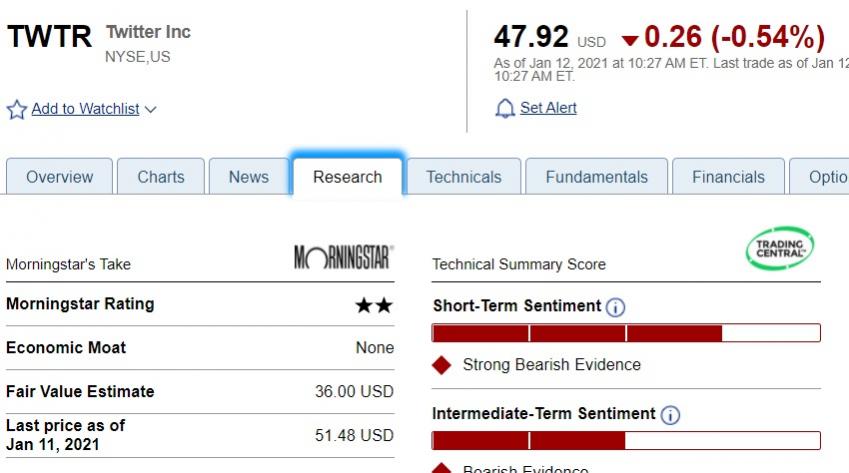Open the Charts tab
Screen dimensions: 849x473
coord(161,177)
